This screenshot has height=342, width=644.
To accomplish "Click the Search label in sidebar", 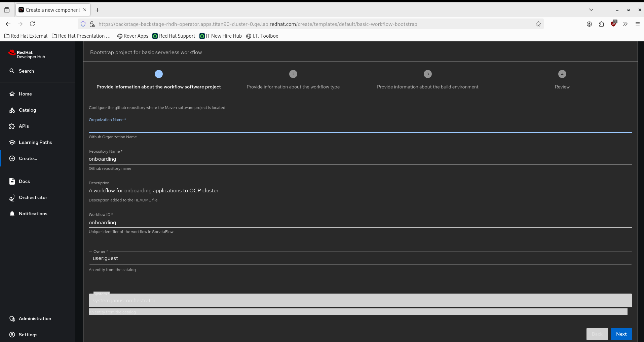I will click(26, 71).
